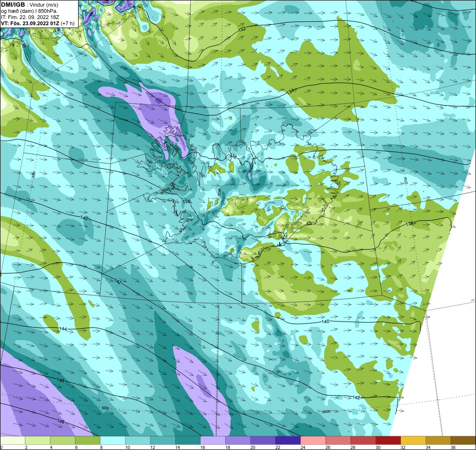
Task: Click the 20W longitude label
Action: 219,192
